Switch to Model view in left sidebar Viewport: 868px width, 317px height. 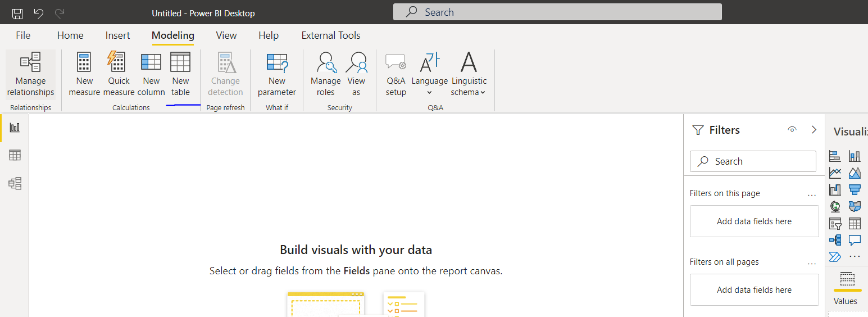[x=15, y=183]
